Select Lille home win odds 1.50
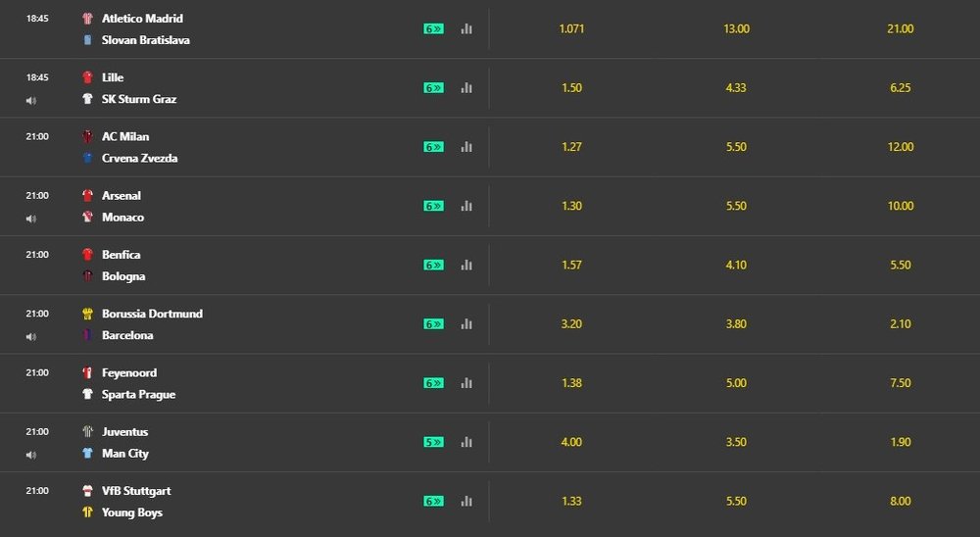The height and width of the screenshot is (537, 980). point(571,88)
